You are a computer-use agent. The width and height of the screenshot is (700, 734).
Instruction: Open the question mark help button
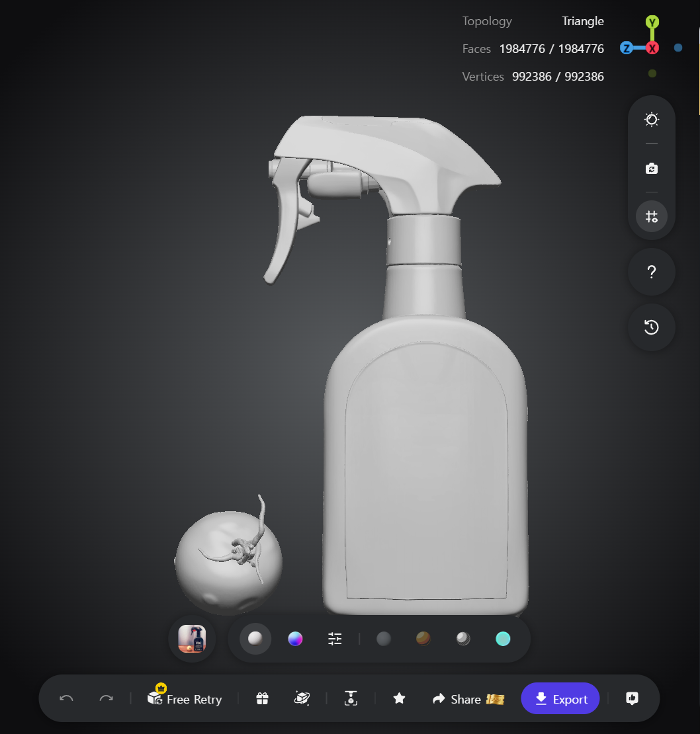(651, 272)
